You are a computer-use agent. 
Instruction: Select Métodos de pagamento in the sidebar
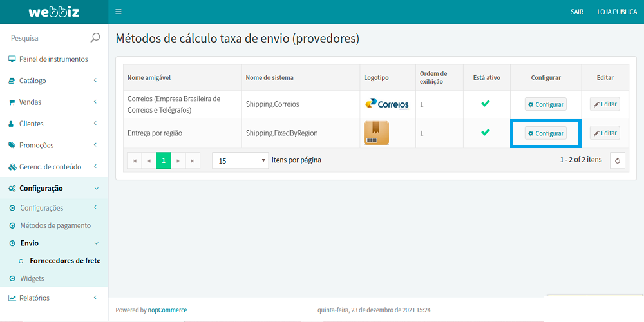pos(55,225)
